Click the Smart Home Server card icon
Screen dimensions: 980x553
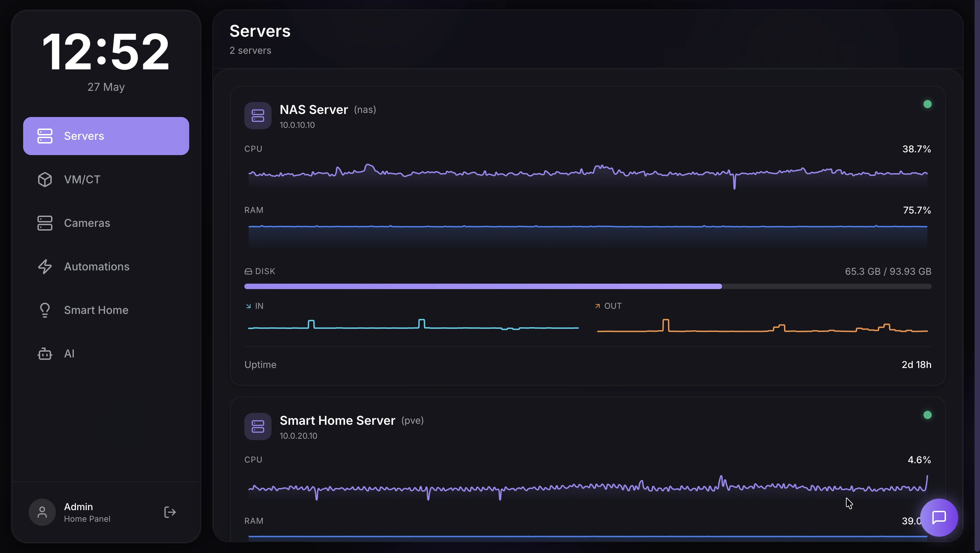click(x=258, y=426)
